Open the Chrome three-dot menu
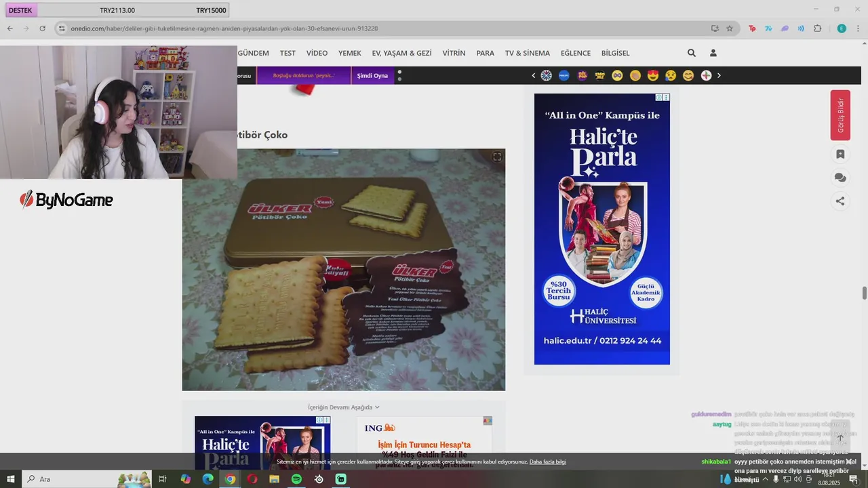 [858, 28]
